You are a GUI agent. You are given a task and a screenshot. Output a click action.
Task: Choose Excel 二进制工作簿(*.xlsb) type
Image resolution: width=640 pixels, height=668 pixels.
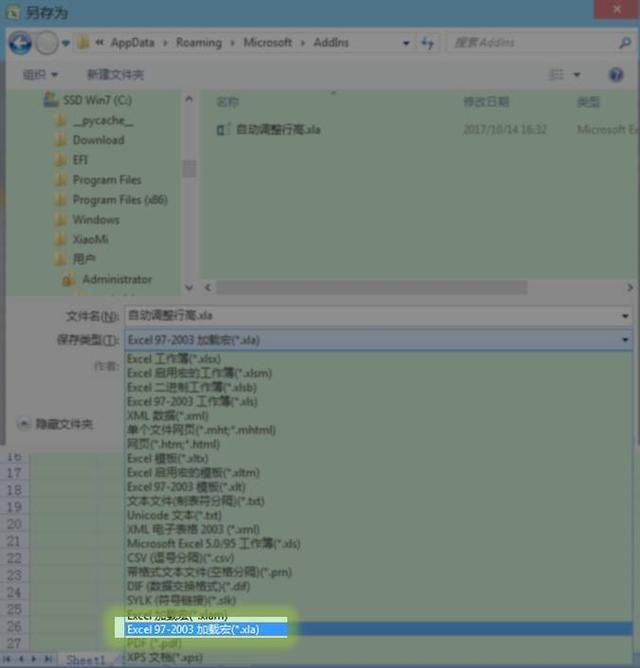pos(379,387)
